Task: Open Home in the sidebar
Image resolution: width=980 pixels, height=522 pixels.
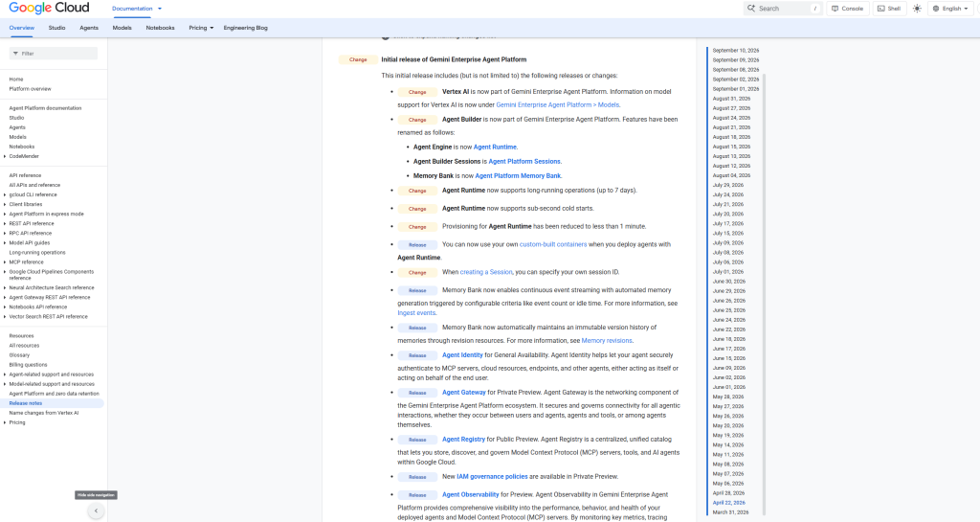Action: pyautogui.click(x=16, y=79)
